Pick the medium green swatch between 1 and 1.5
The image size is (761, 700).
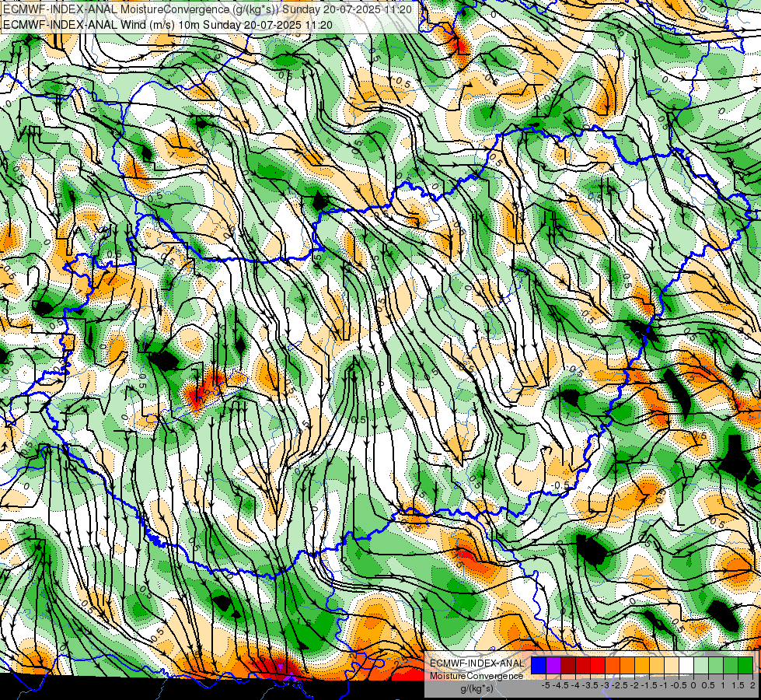(731, 665)
